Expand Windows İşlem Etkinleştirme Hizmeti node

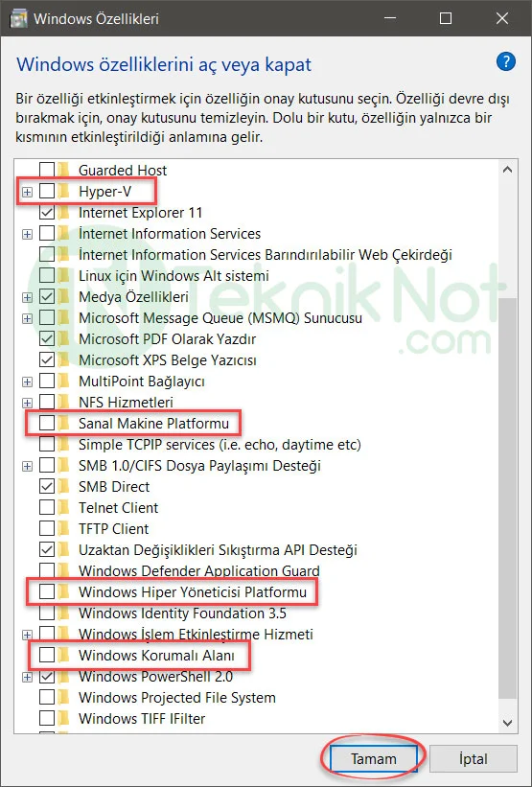pos(27,635)
